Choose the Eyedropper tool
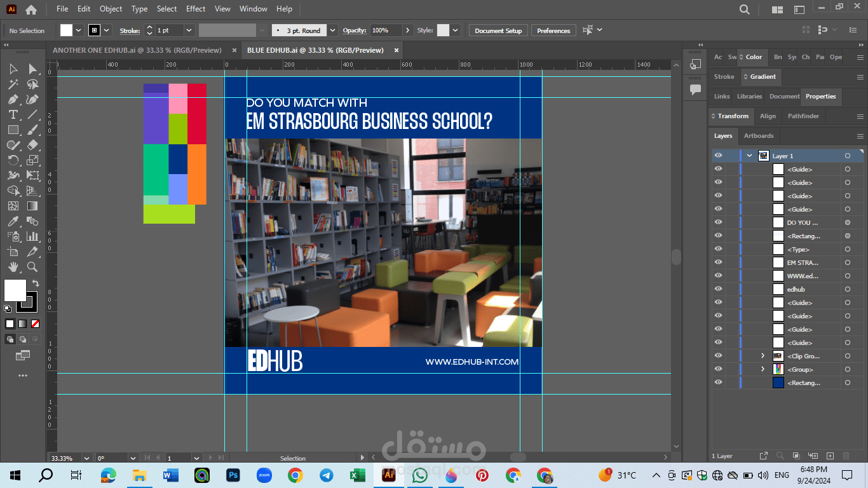The width and height of the screenshot is (868, 488). (x=13, y=221)
